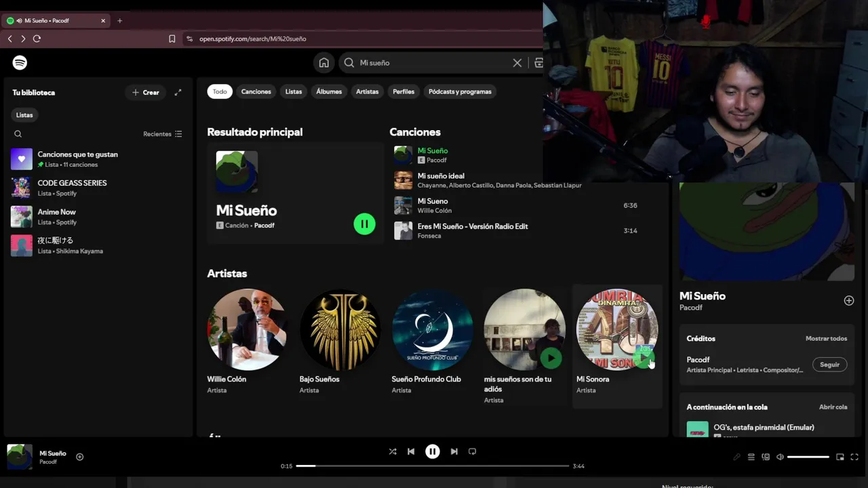Open the Spotify logo home link
The width and height of the screenshot is (868, 488).
click(20, 62)
